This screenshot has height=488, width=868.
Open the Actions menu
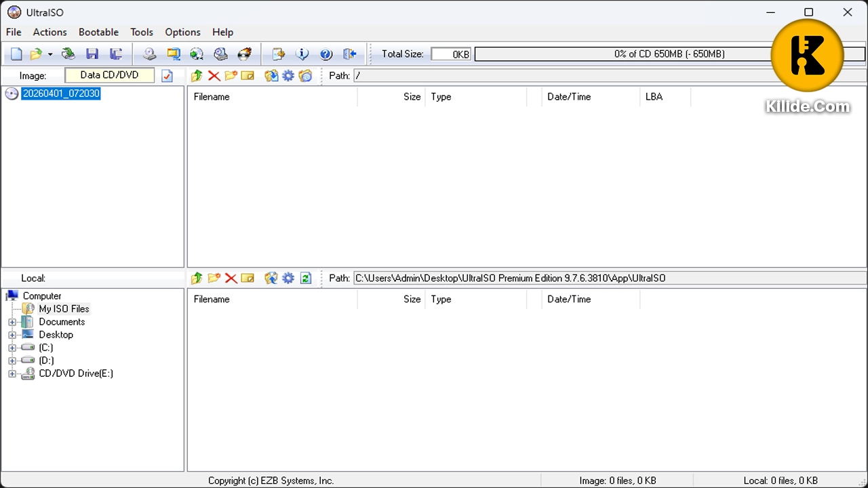point(50,32)
